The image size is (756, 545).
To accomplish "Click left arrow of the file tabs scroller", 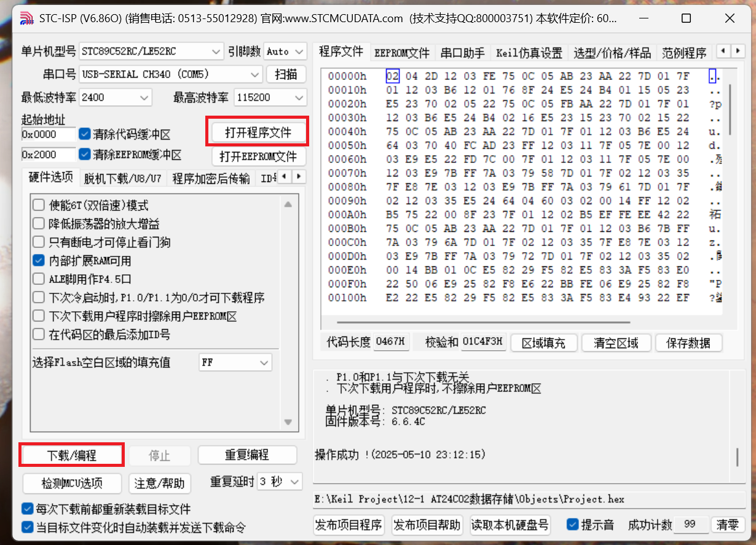I will click(724, 51).
